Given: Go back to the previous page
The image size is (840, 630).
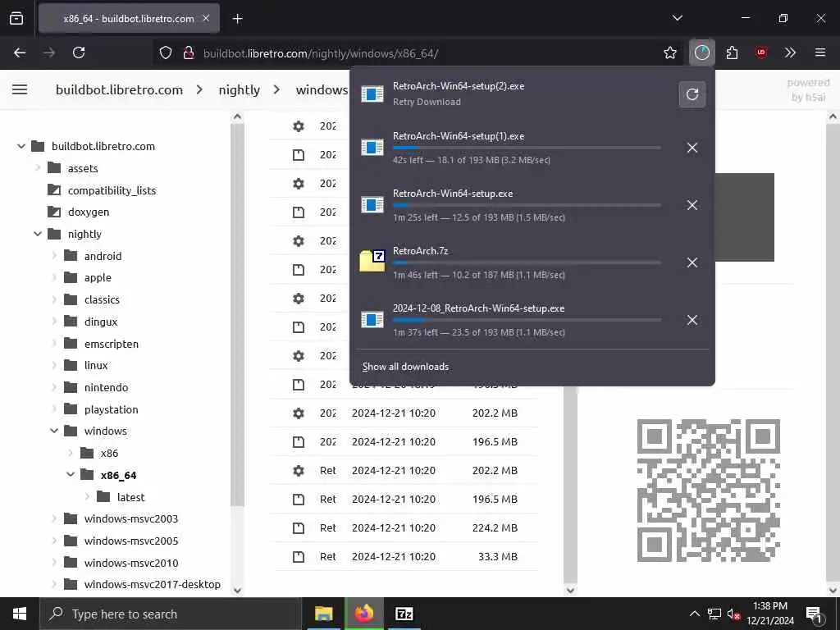Looking at the screenshot, I should click(20, 52).
